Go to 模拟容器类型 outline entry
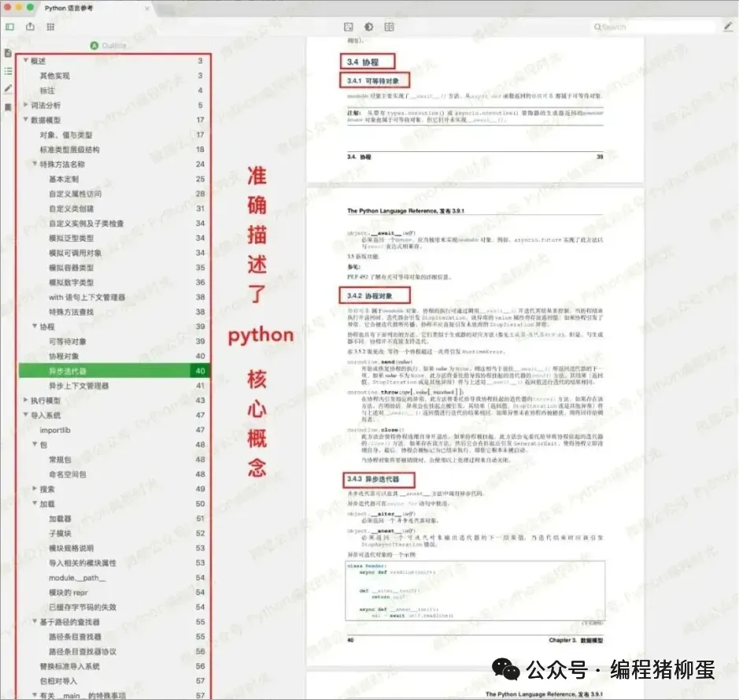739x700 pixels. click(71, 268)
